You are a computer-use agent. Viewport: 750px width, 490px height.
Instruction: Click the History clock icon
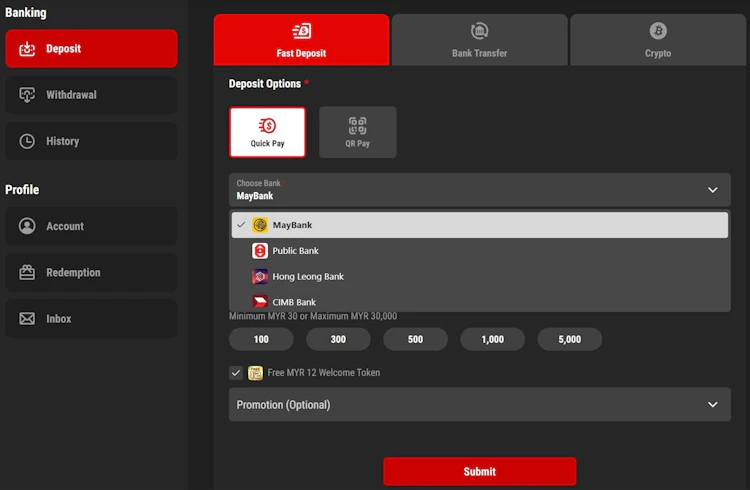pyautogui.click(x=27, y=141)
